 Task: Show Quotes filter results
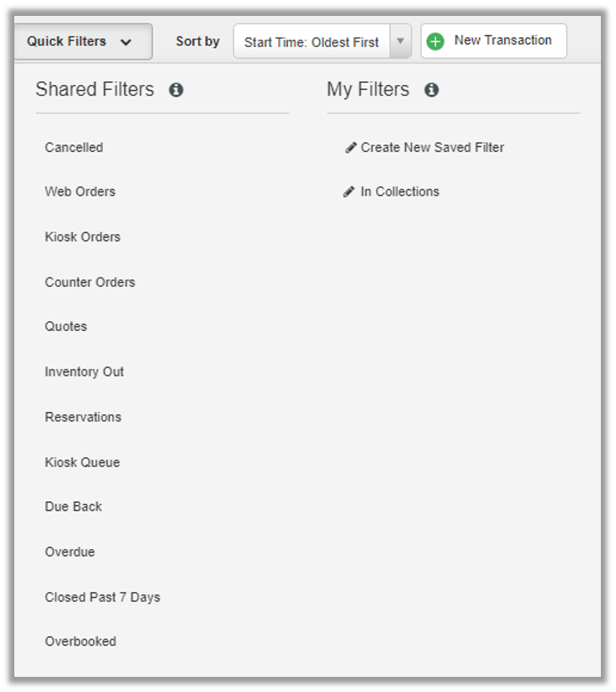[x=66, y=327]
